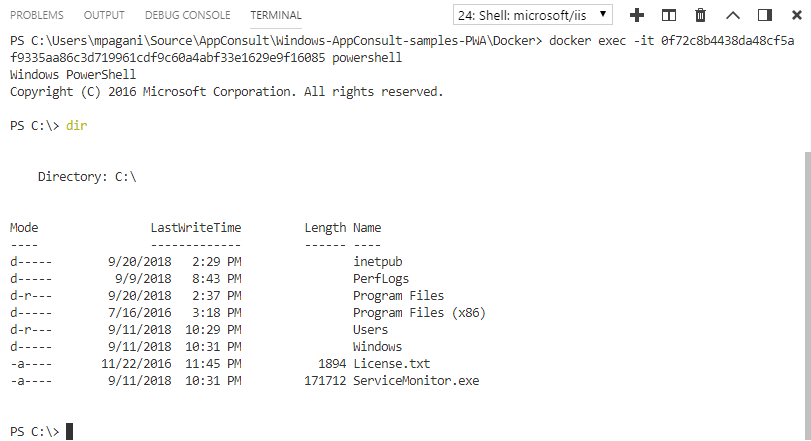Split the terminal pane
This screenshot has height=441, width=811.
(x=669, y=15)
